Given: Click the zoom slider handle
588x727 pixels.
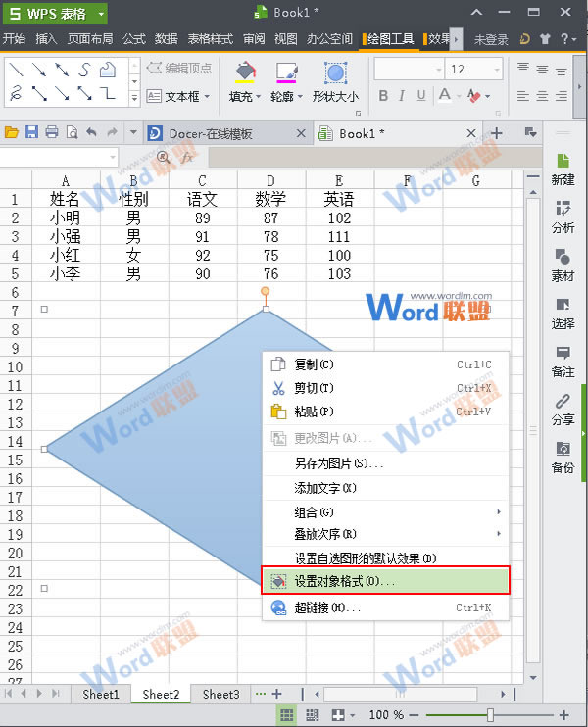Looking at the screenshot, I should click(490, 715).
